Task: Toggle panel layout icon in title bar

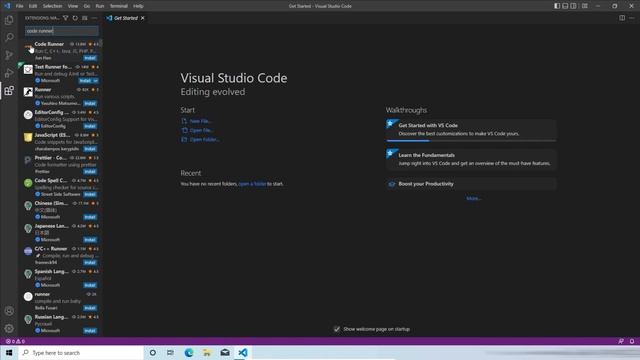Action: pos(565,6)
